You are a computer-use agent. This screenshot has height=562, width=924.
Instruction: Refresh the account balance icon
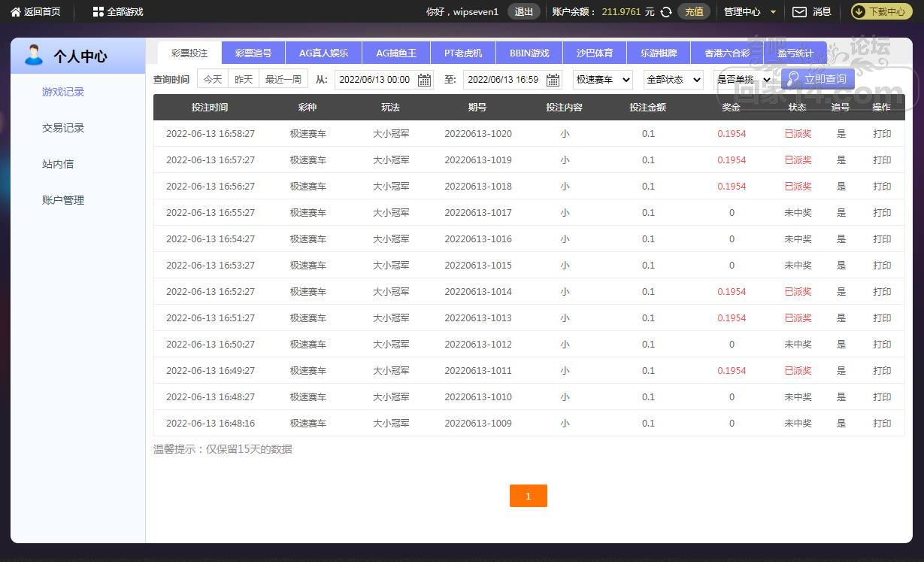pos(665,12)
